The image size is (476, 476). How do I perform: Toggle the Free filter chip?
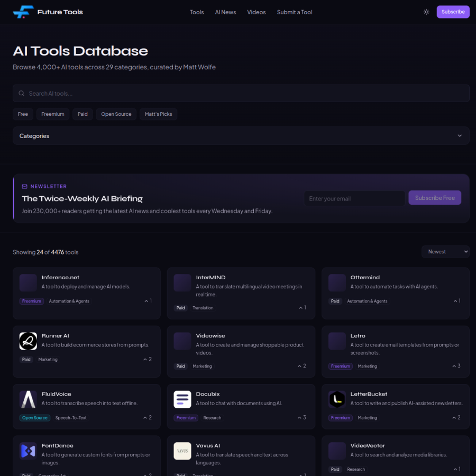pos(23,114)
